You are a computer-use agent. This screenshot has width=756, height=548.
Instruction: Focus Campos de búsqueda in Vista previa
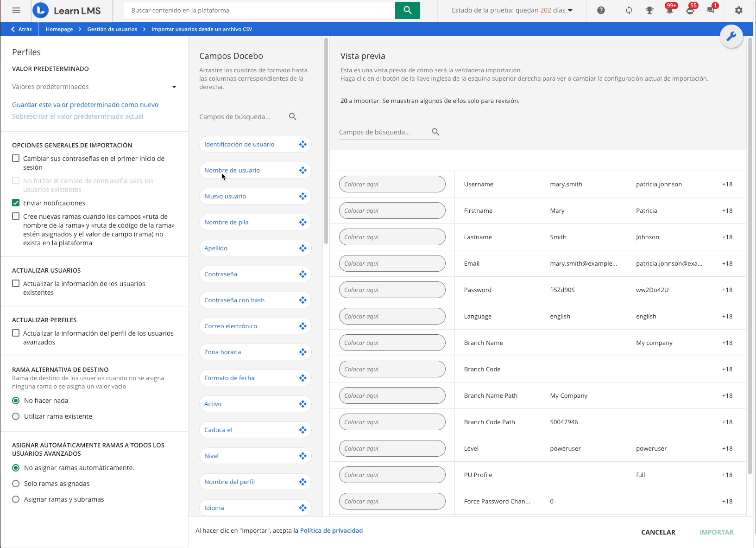coord(384,132)
